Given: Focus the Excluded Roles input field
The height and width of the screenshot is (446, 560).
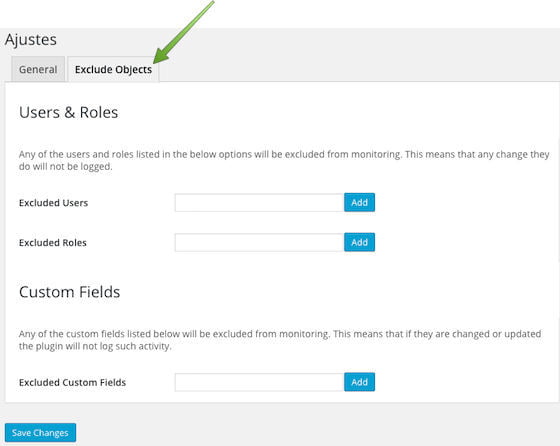Looking at the screenshot, I should pos(259,242).
